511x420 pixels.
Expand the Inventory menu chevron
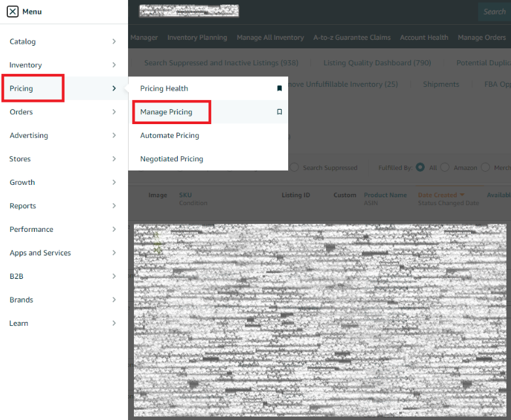click(114, 65)
